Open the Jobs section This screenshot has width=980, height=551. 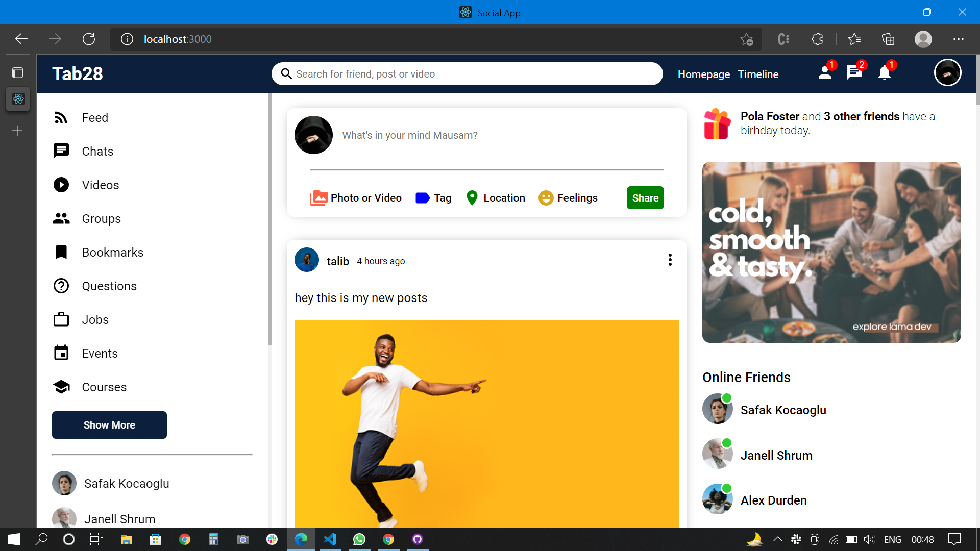click(61, 319)
